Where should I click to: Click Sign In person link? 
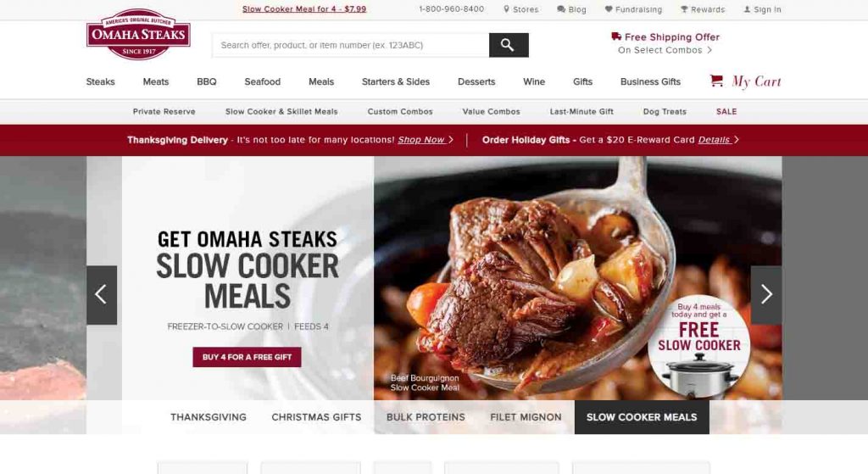[762, 9]
